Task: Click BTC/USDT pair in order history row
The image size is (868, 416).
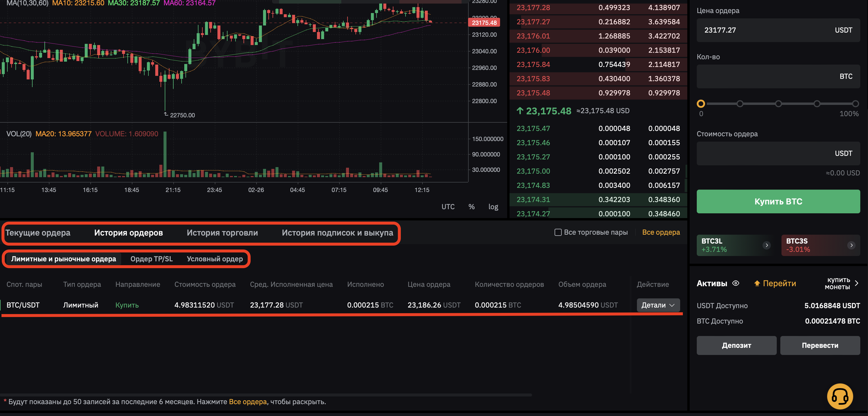Action: (23, 305)
